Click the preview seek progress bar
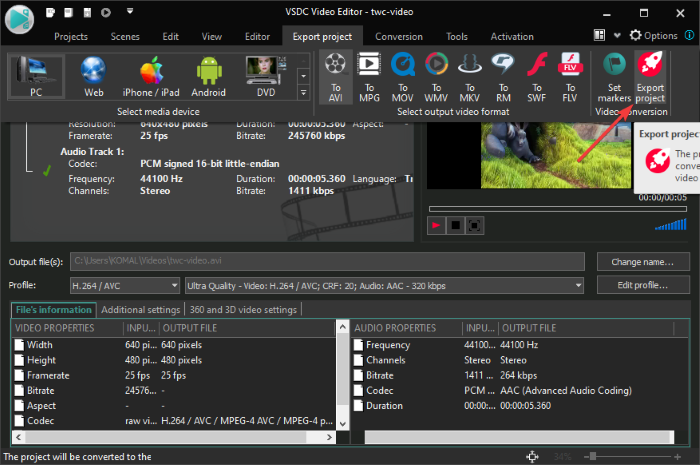 coord(557,208)
